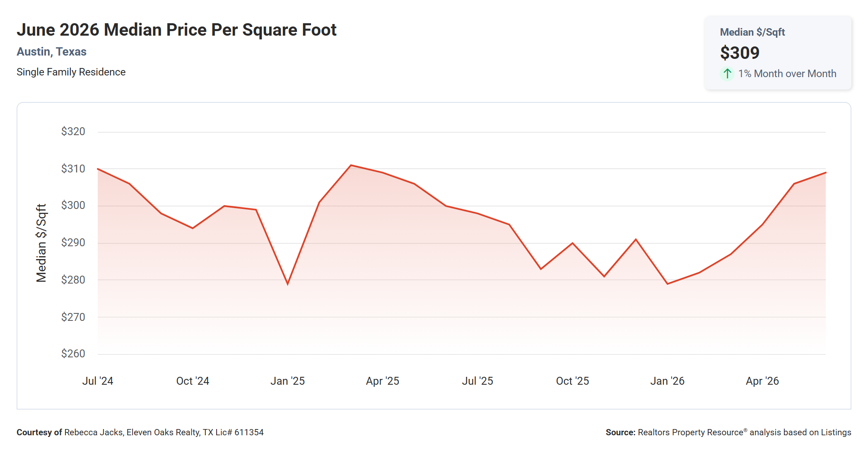Click the Jan '25 x-axis label
Screen dimensions: 868x456
[x=287, y=381]
